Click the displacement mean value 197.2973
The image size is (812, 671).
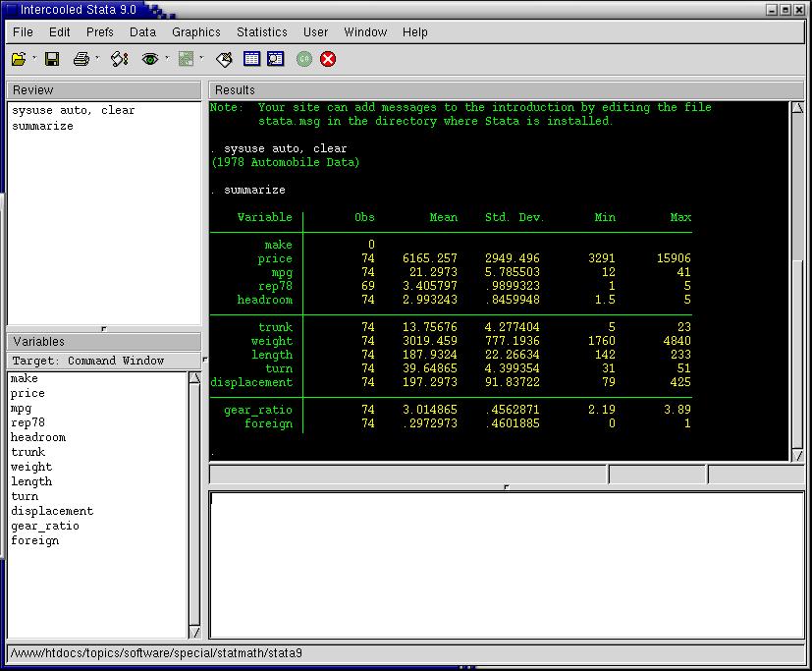coord(430,382)
